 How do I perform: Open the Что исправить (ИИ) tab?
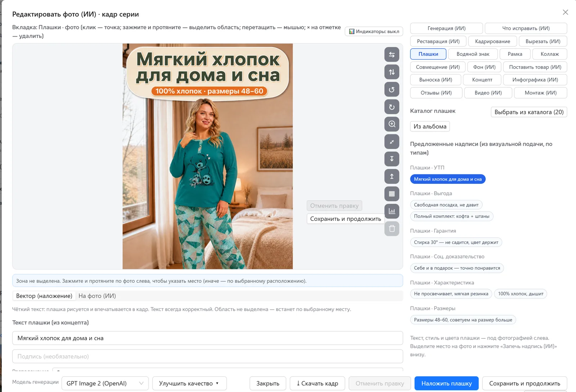coord(526,28)
